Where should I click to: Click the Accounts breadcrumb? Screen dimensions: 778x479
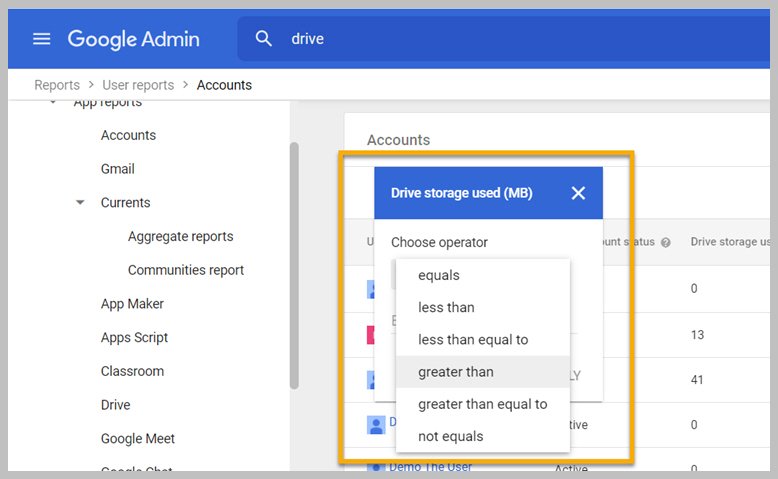point(224,85)
